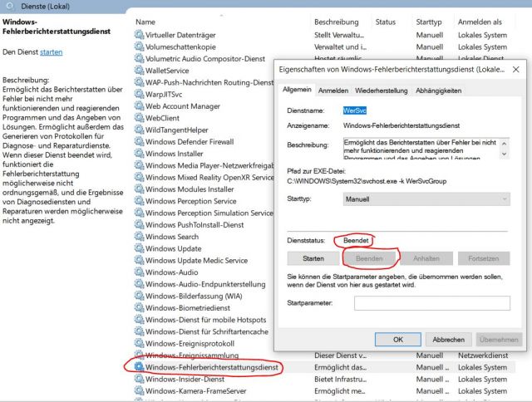Select the Windows-Kamera-FrameServer row

click(x=196, y=391)
